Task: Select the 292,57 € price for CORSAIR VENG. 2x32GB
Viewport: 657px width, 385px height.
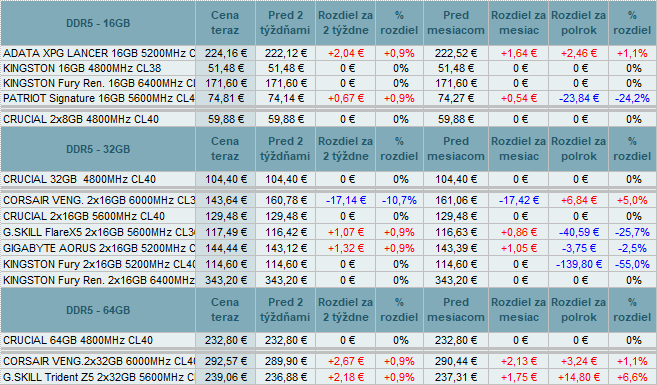Action: 225,361
